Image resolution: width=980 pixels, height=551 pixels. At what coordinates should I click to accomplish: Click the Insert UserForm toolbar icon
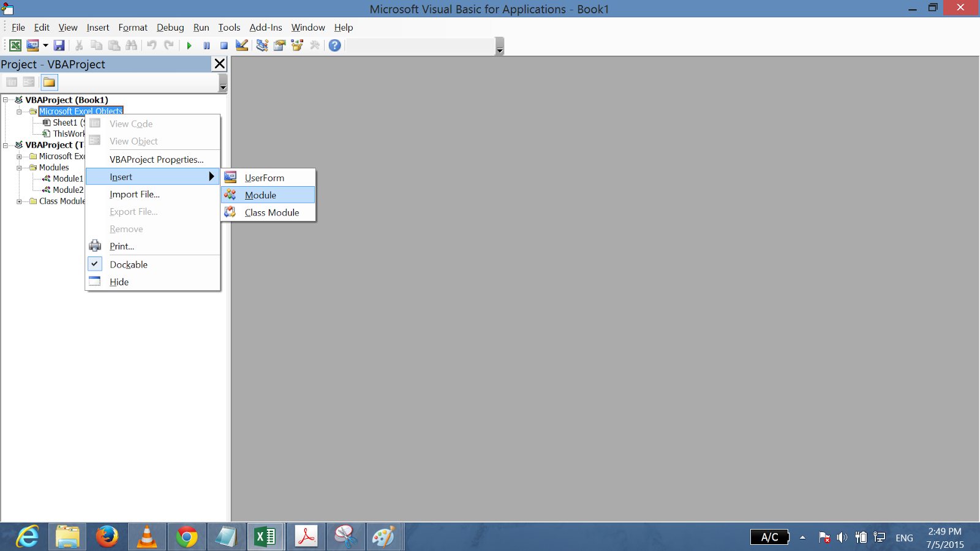[33, 45]
